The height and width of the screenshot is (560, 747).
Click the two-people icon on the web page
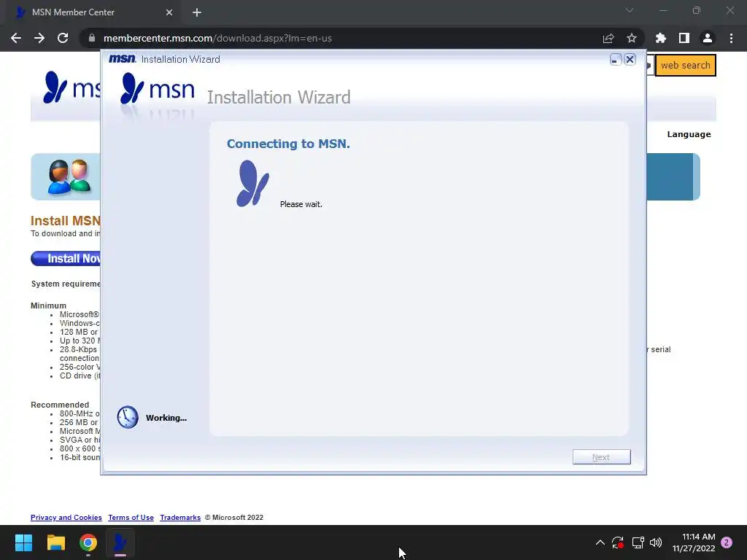click(x=69, y=176)
